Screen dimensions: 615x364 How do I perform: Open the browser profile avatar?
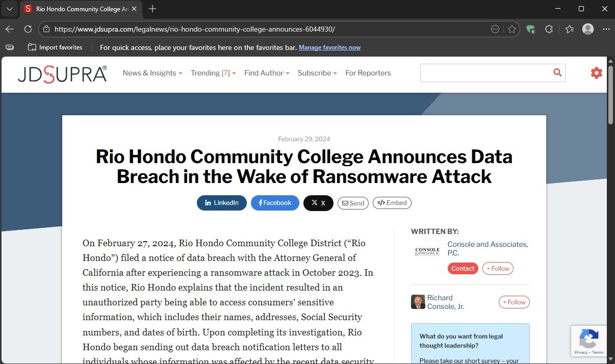pos(588,29)
